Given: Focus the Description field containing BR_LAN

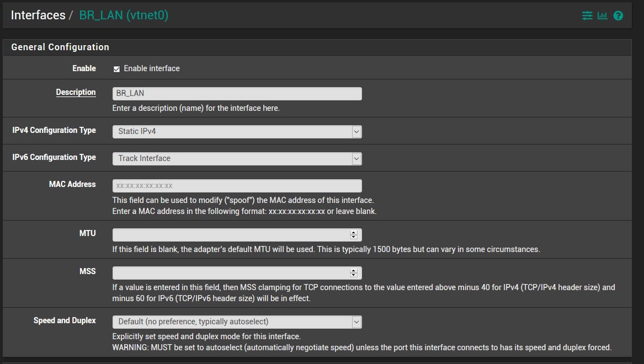Looking at the screenshot, I should point(237,94).
